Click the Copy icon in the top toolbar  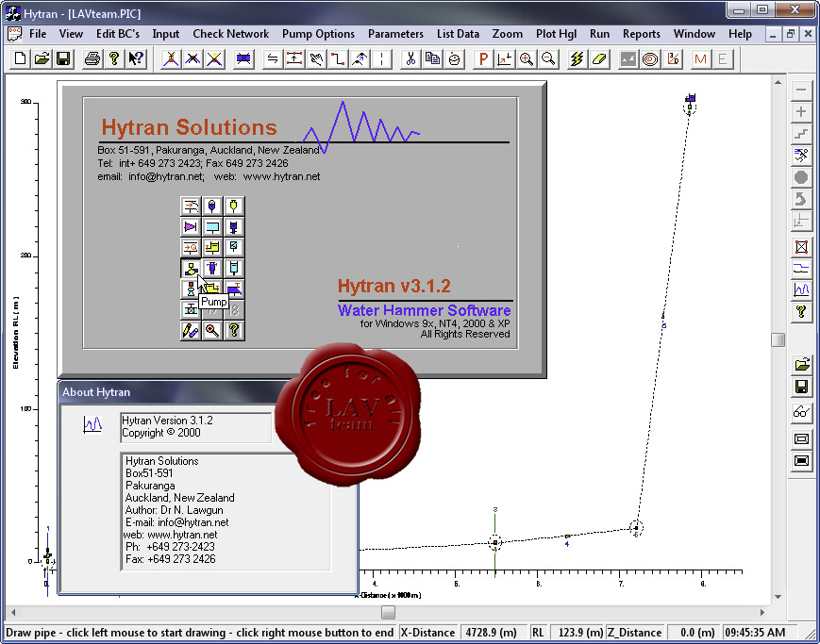[432, 58]
